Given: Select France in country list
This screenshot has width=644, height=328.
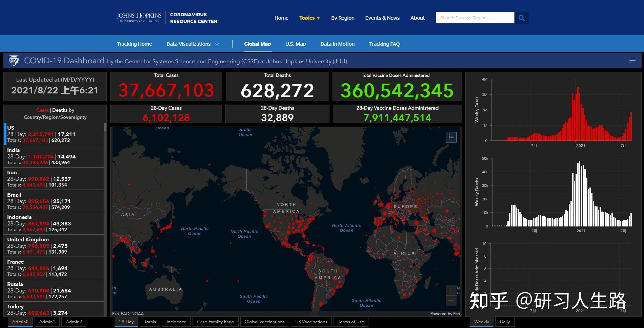Looking at the screenshot, I should (54, 268).
